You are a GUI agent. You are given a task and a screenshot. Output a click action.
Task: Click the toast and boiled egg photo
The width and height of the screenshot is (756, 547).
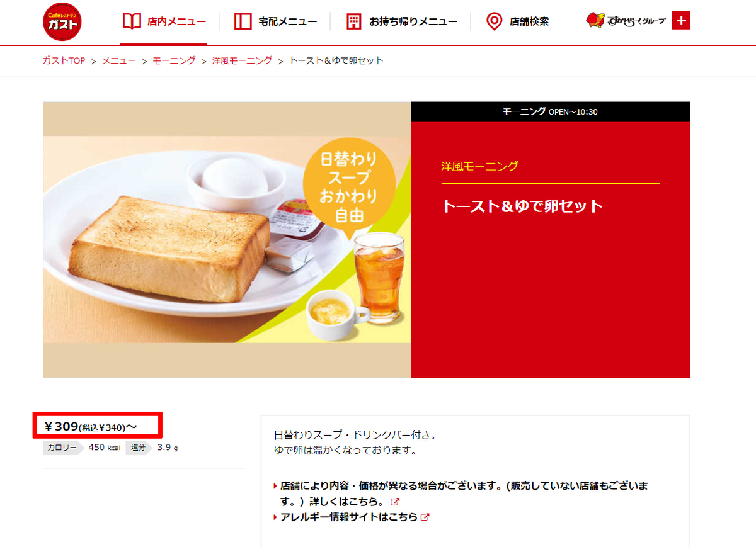pyautogui.click(x=227, y=240)
